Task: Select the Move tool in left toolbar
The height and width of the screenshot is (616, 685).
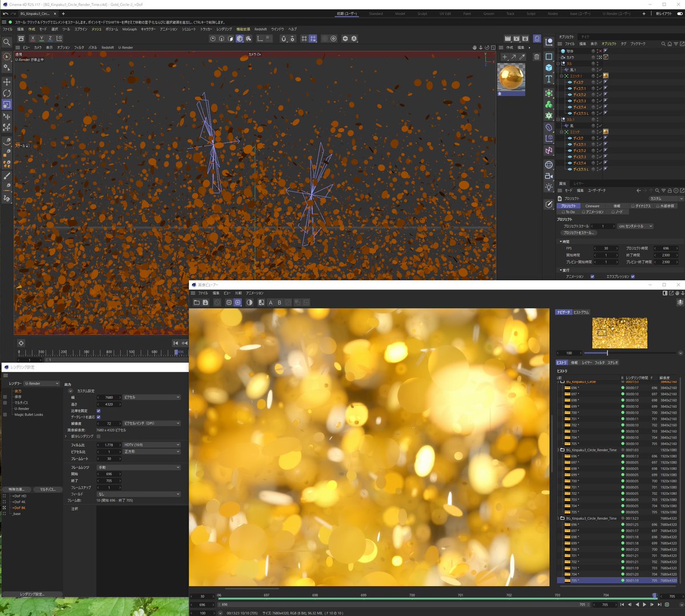Action: (7, 82)
